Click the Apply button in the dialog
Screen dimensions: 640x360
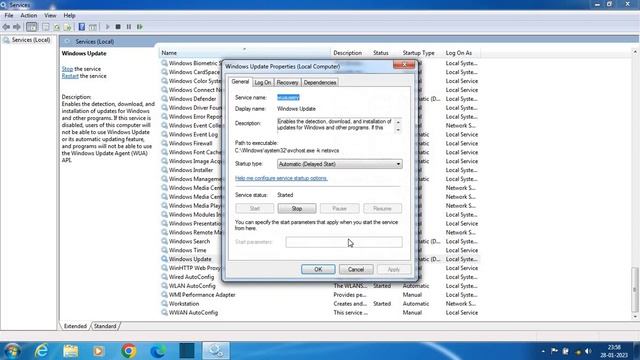coord(393,269)
